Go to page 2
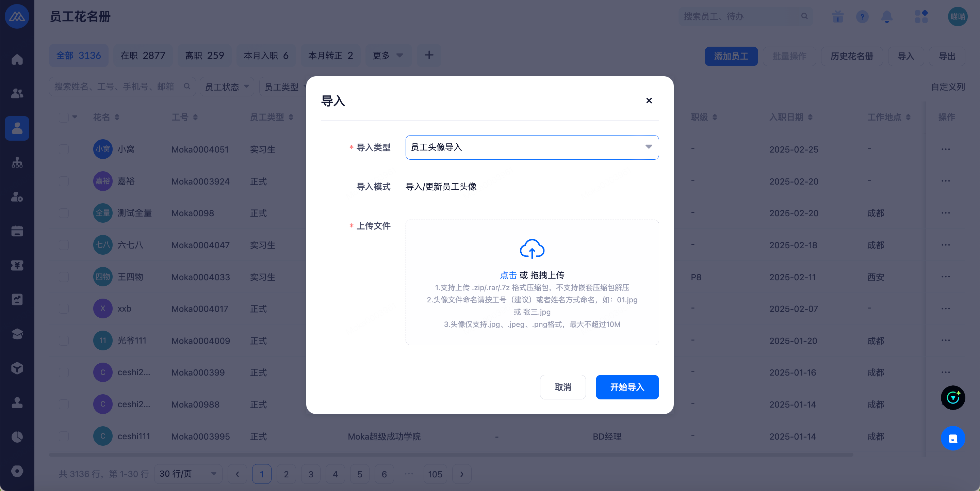 286,474
